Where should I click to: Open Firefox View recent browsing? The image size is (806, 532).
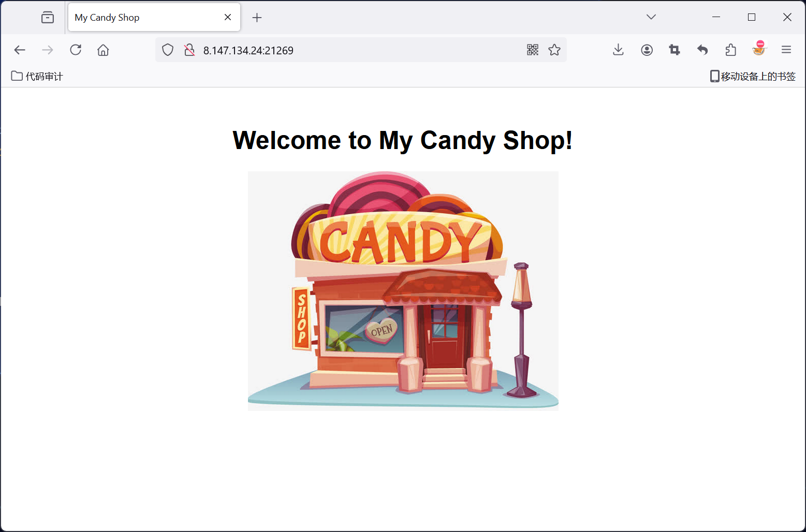coord(48,17)
